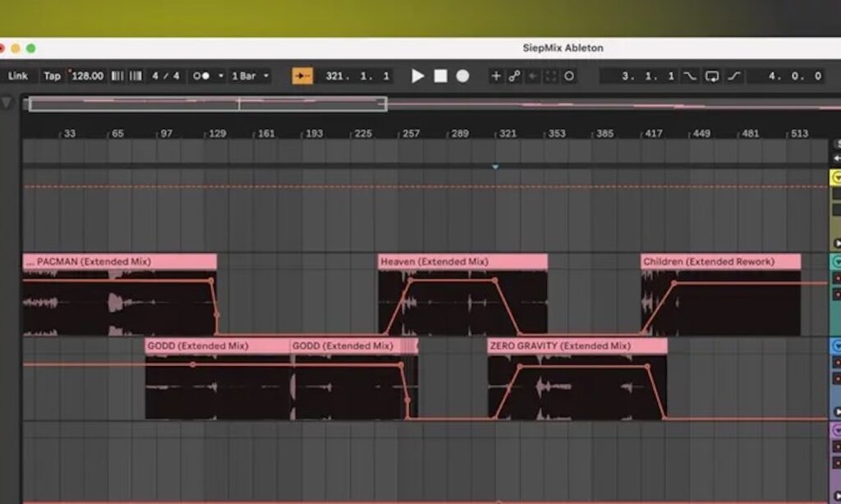Screen dimensions: 841x504
Task: Collapse the teal track fold button
Action: click(835, 262)
